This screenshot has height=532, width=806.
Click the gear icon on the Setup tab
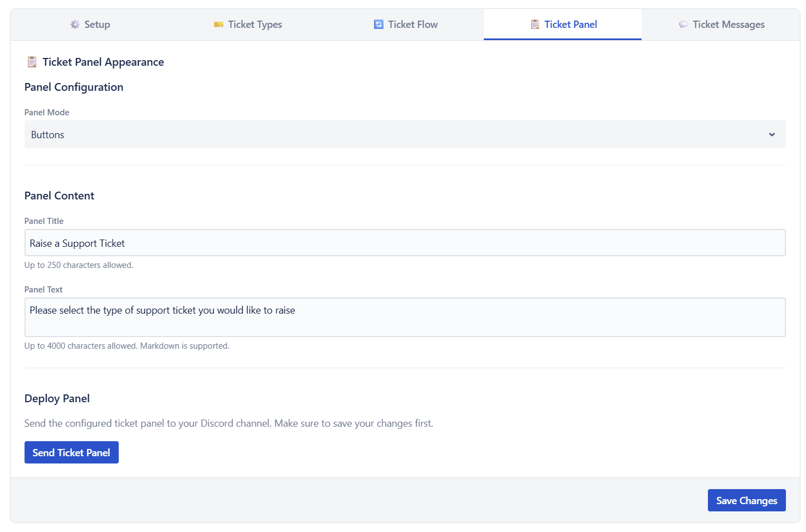(75, 24)
